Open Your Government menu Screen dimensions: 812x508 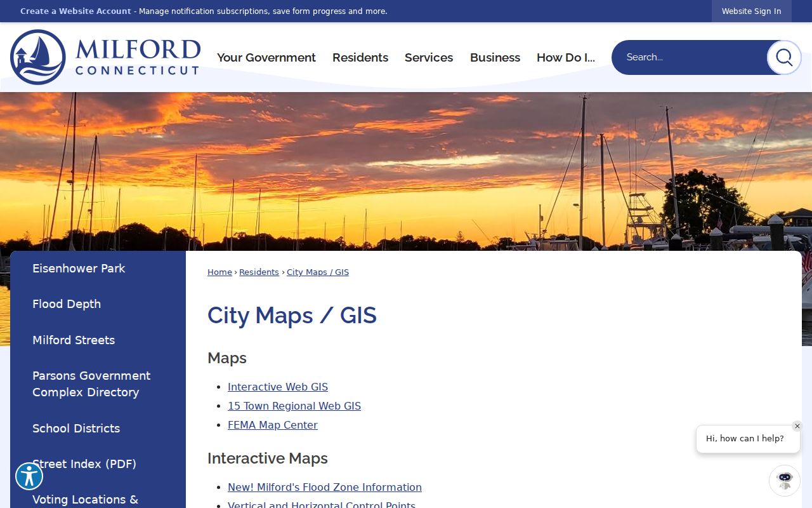pyautogui.click(x=266, y=58)
